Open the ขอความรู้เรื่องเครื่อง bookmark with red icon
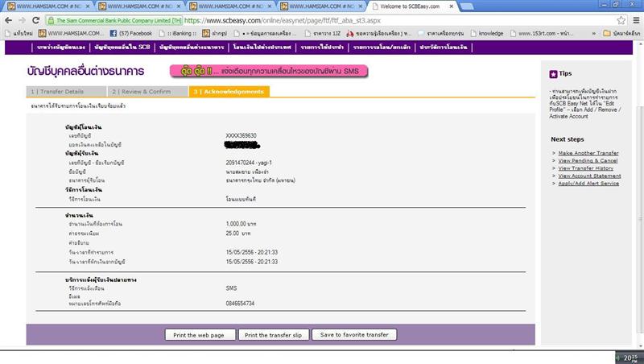Screen dimensions: 644x364 [x=378, y=33]
